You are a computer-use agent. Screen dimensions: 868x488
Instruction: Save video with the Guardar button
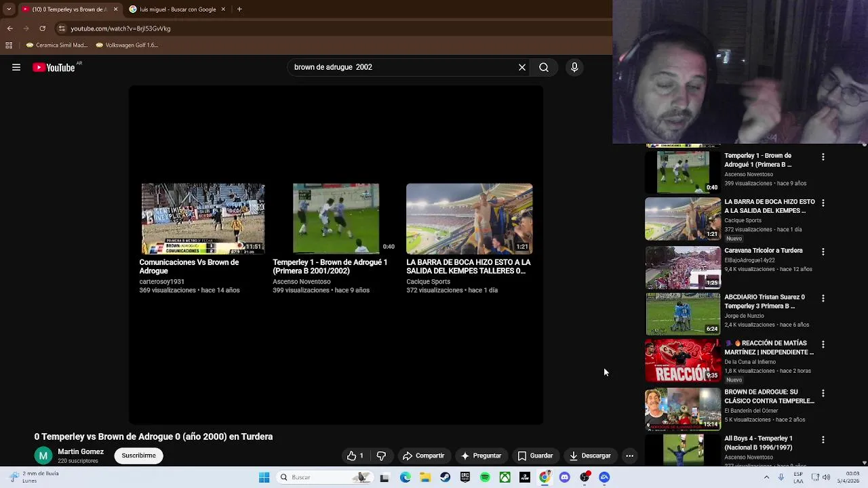[x=535, y=455]
